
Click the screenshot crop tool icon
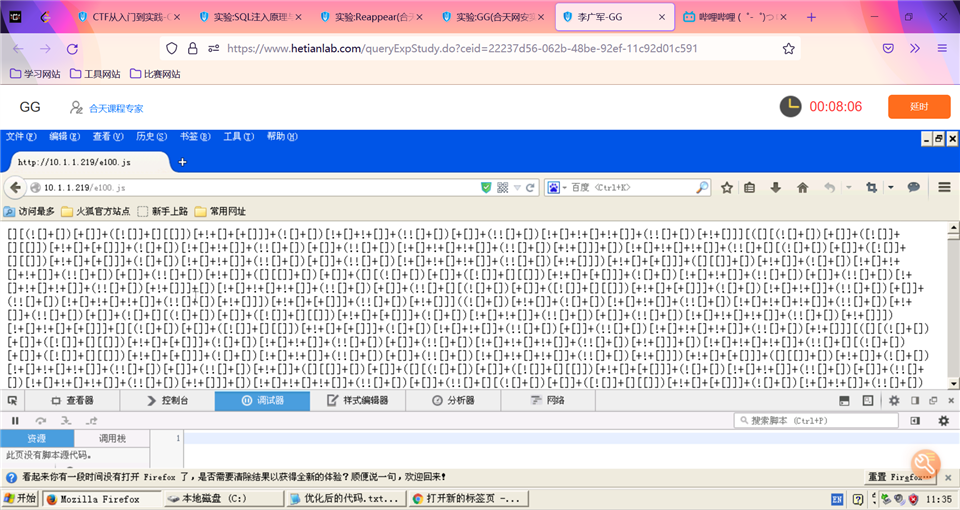(872, 187)
